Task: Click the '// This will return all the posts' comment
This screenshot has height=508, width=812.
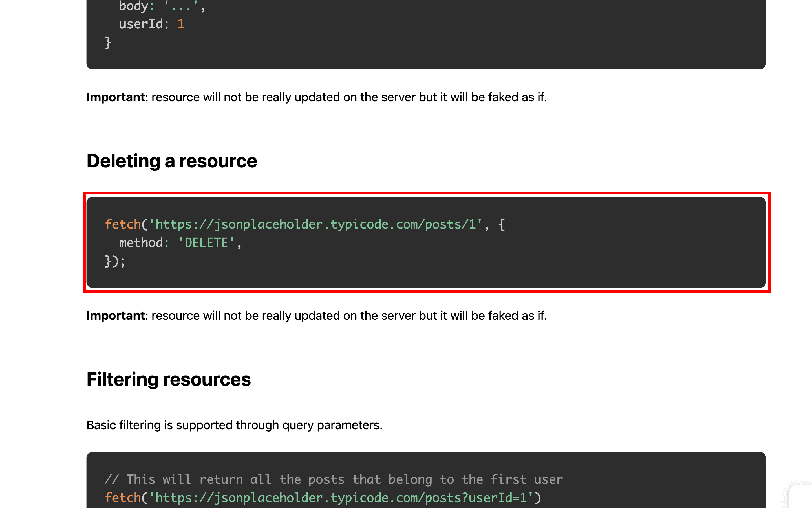Action: coord(334,479)
